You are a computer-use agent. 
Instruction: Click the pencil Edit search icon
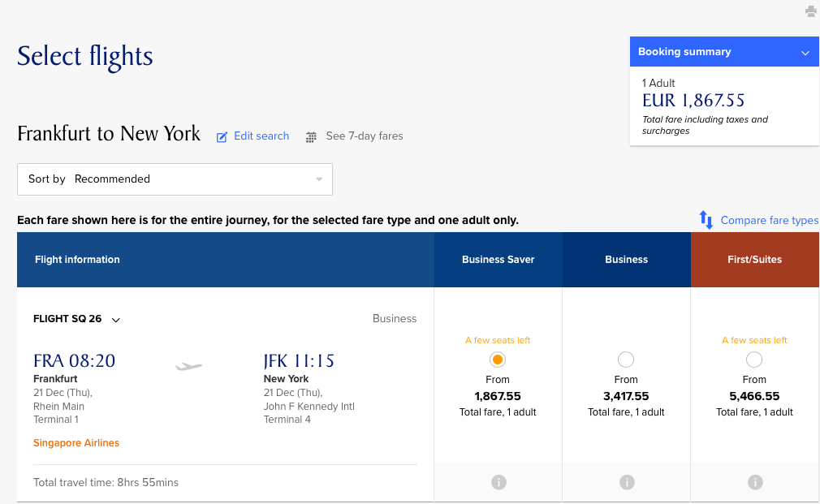222,137
